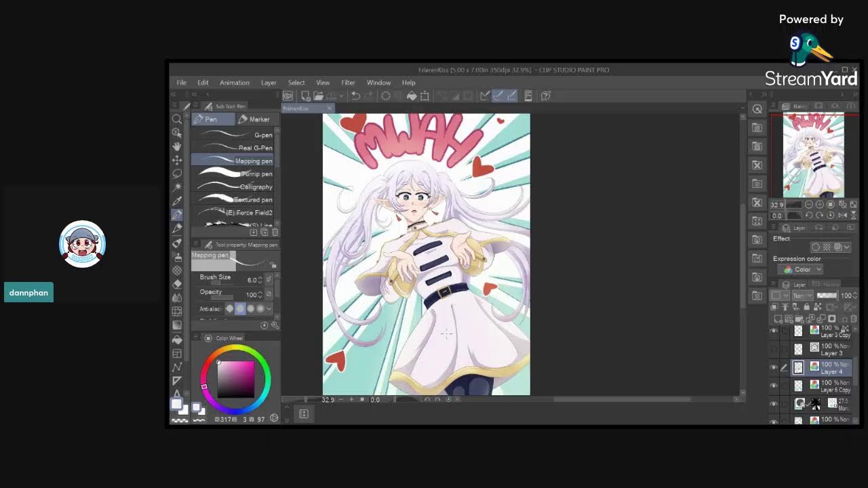Select the active Pen tool
This screenshot has width=868, height=488.
click(x=177, y=215)
